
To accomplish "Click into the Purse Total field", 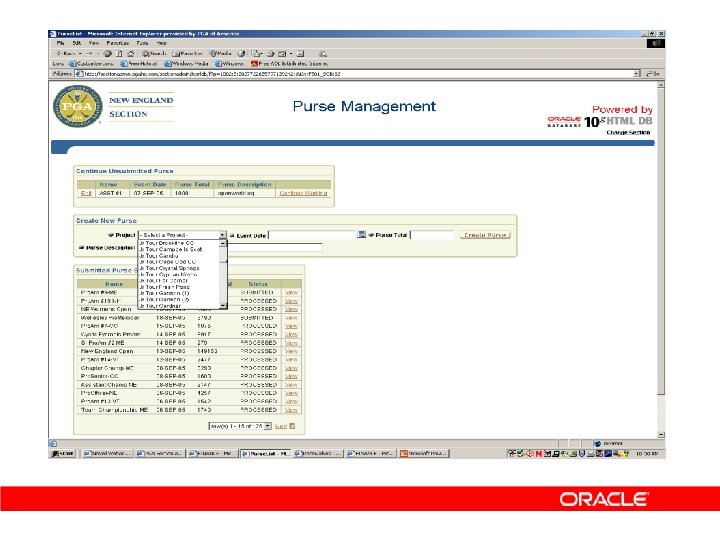I will (x=433, y=235).
